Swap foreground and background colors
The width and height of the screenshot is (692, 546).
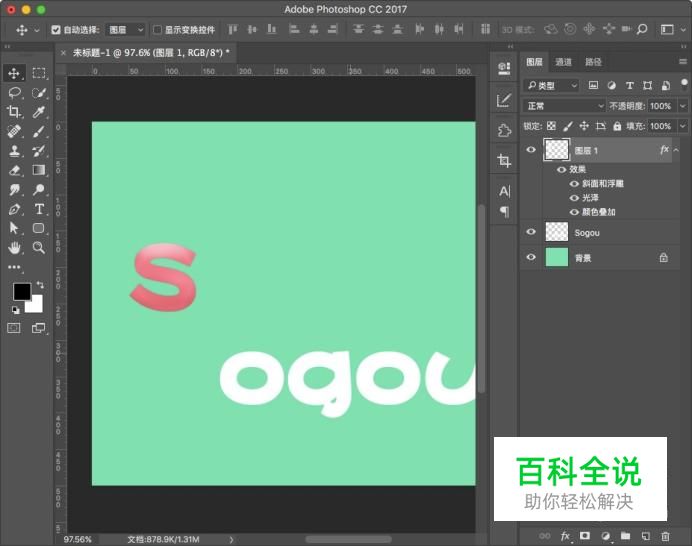point(40,285)
